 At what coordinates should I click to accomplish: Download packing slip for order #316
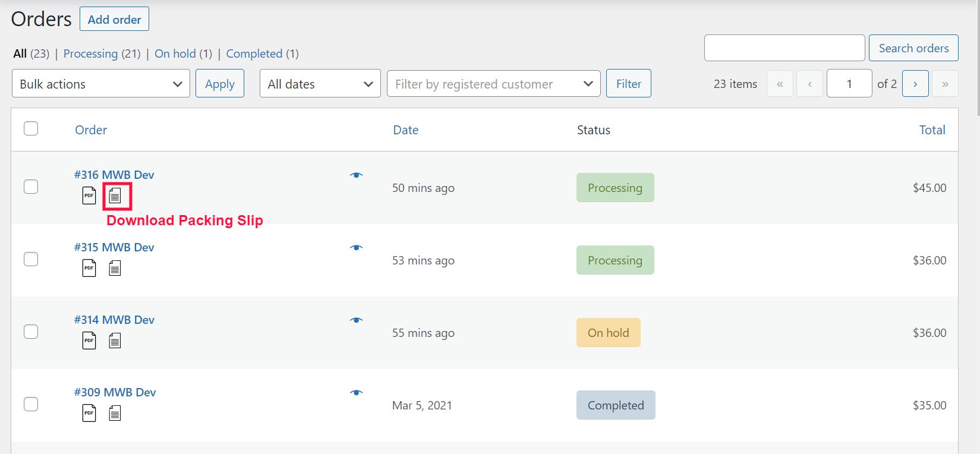(x=115, y=196)
